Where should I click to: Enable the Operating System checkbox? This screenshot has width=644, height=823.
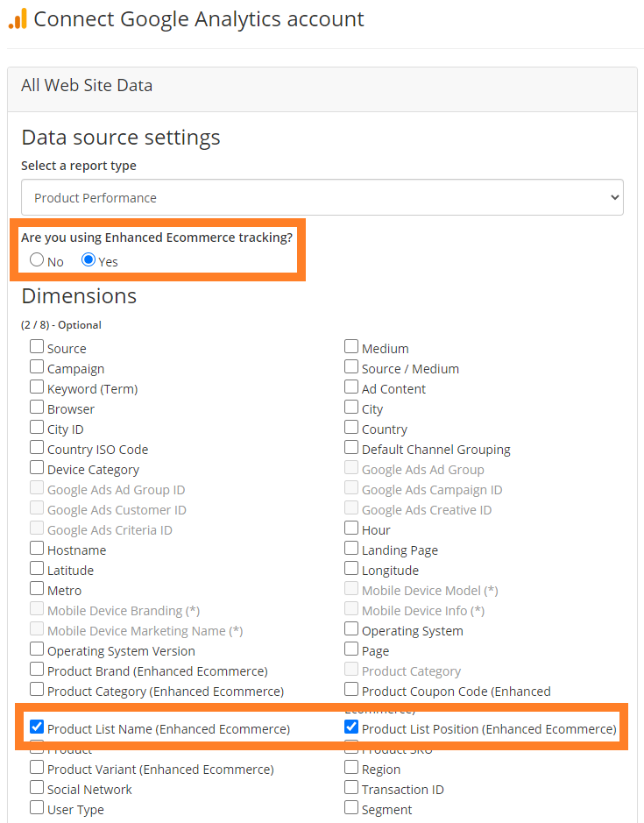pyautogui.click(x=351, y=628)
